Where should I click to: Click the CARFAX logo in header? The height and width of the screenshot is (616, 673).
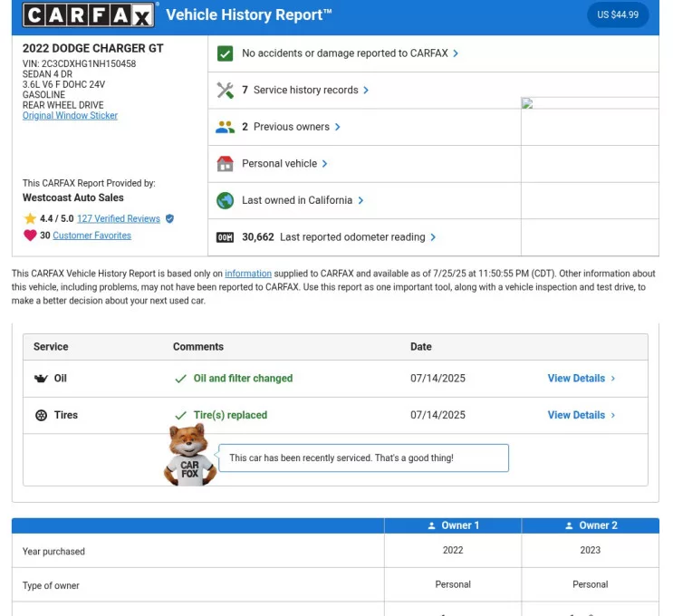pos(89,14)
